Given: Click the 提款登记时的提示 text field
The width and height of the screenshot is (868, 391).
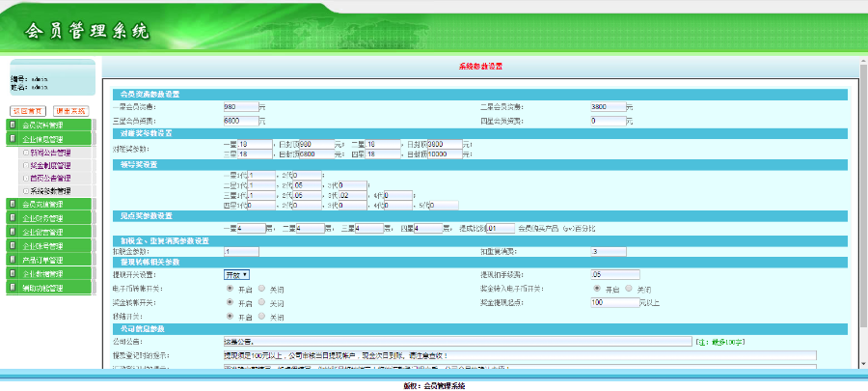Looking at the screenshot, I should [x=520, y=355].
